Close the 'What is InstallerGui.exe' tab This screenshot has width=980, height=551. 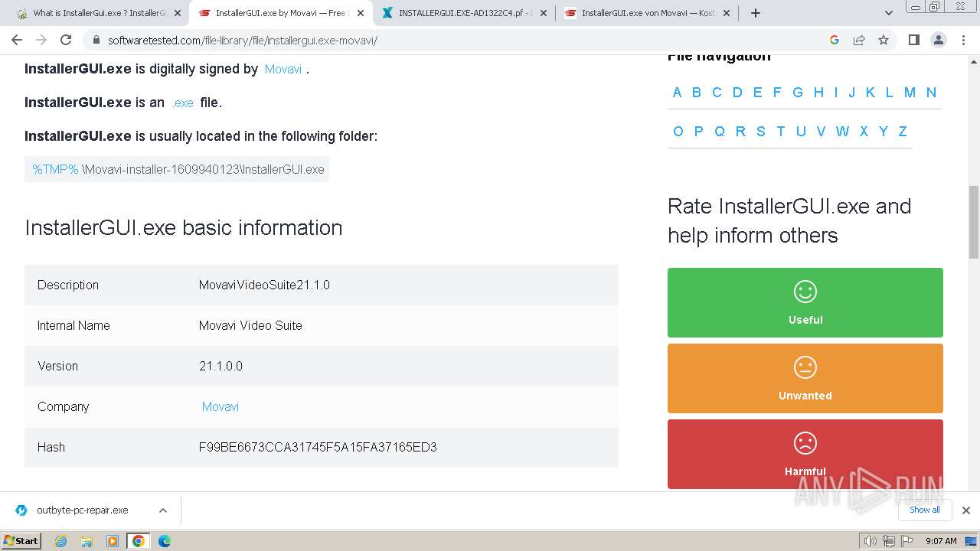177,13
